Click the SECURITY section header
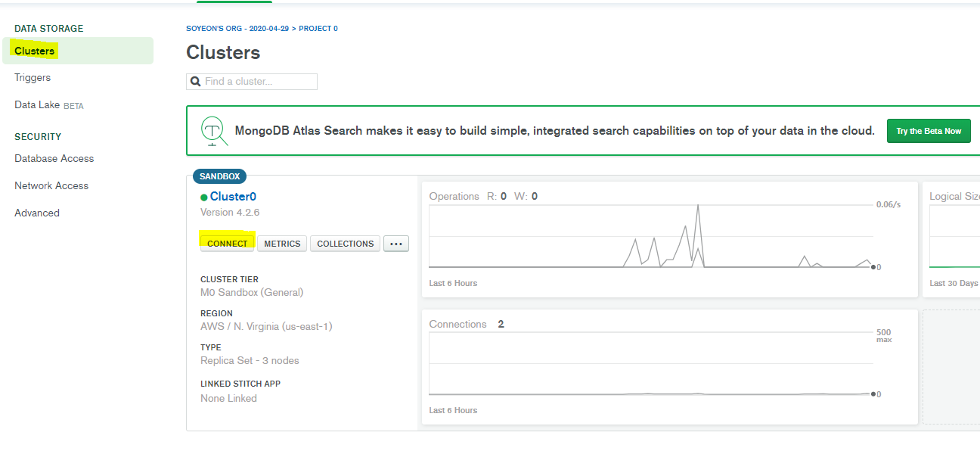 38,137
